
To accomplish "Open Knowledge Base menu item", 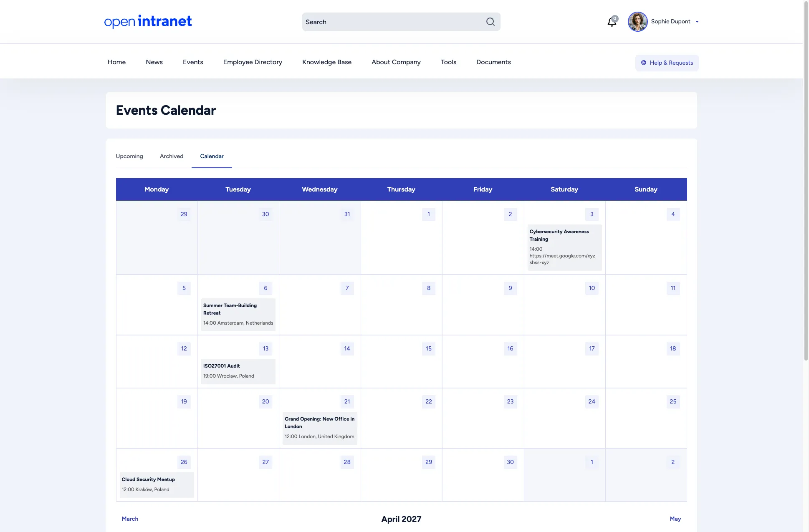I will [x=327, y=62].
